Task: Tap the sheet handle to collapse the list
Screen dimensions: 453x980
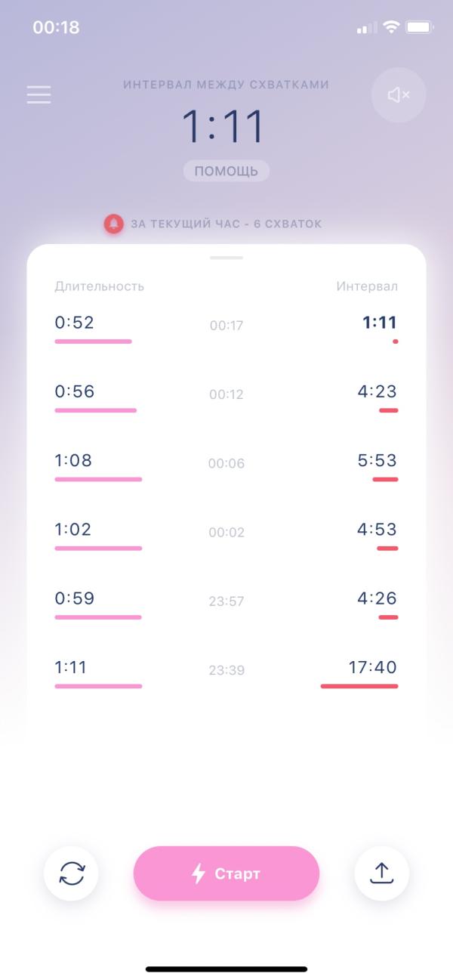Action: pyautogui.click(x=226, y=258)
